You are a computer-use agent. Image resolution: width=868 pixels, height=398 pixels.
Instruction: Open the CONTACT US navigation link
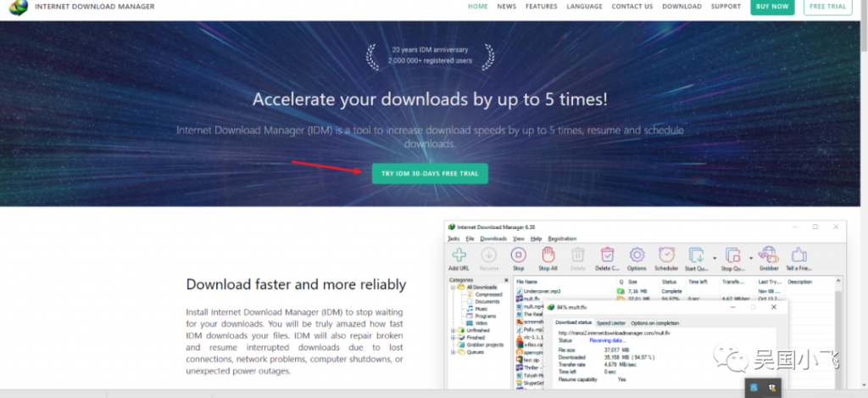click(632, 7)
